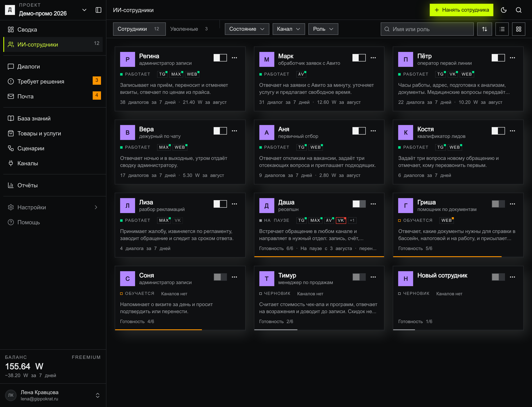
Task: Select the Сотрудники tab
Action: [x=139, y=29]
